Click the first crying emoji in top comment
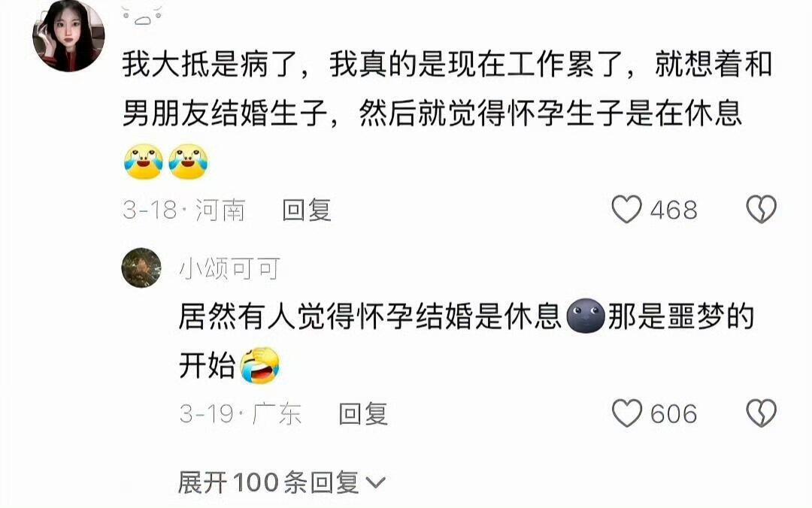 144,162
